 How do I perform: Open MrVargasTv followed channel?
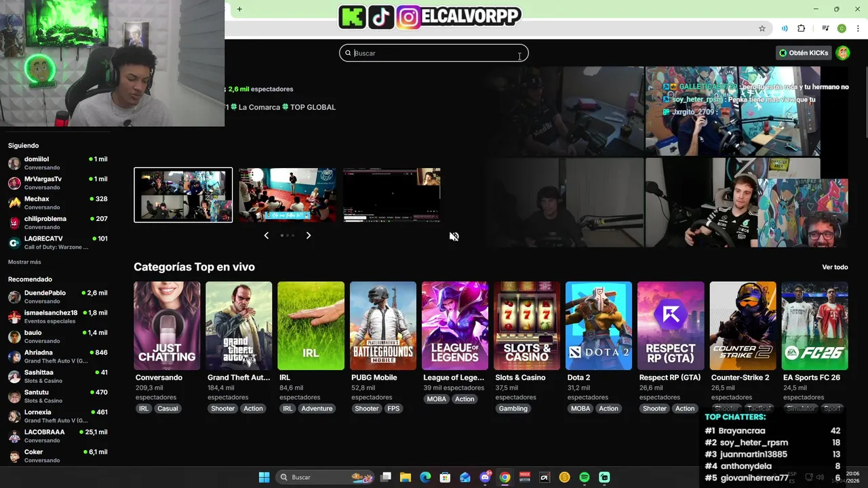tap(58, 183)
